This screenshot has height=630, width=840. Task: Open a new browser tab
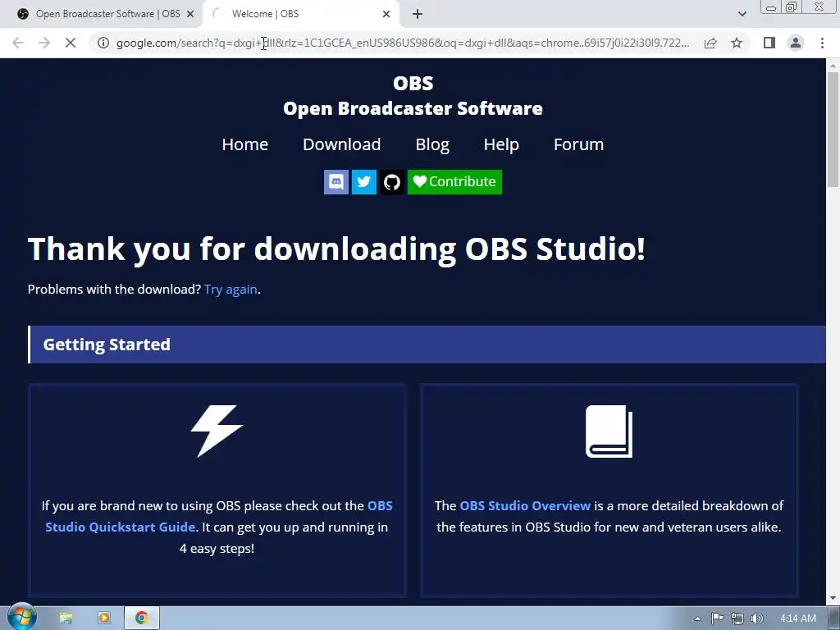[418, 14]
